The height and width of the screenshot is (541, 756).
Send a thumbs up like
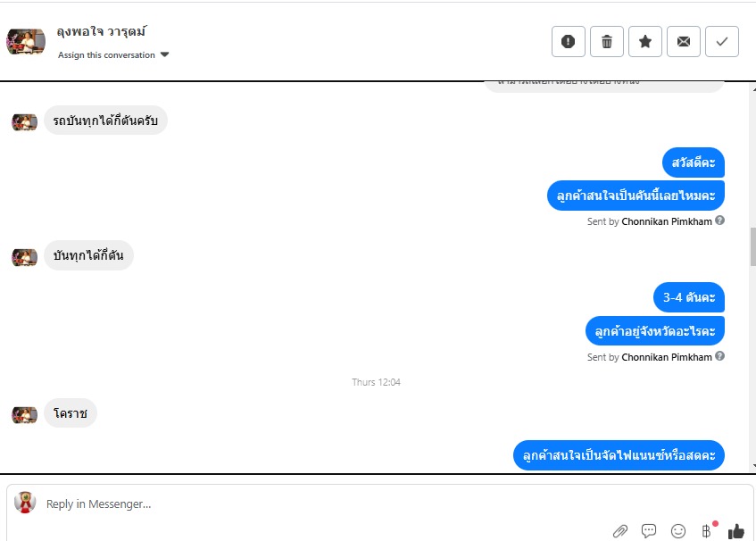click(736, 531)
